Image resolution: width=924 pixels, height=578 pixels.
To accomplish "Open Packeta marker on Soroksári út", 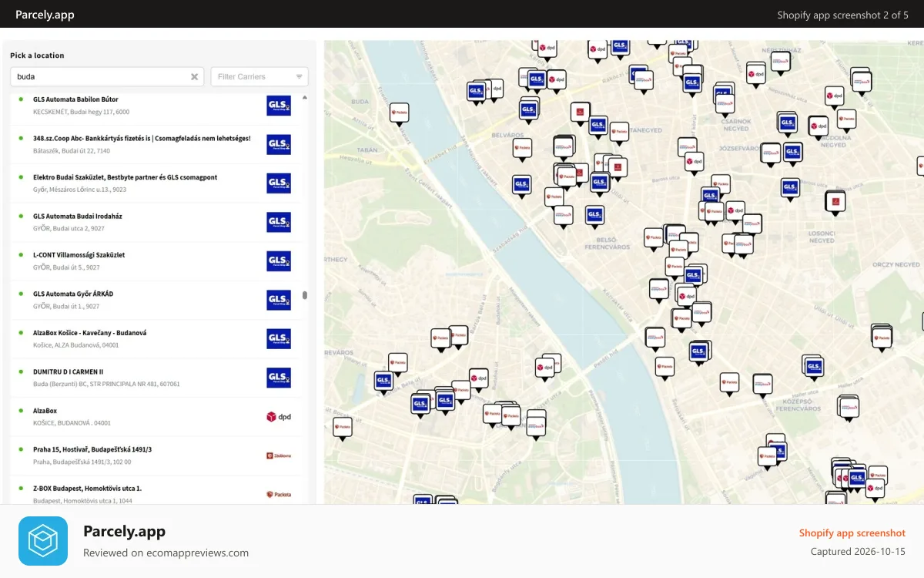I will click(x=665, y=368).
